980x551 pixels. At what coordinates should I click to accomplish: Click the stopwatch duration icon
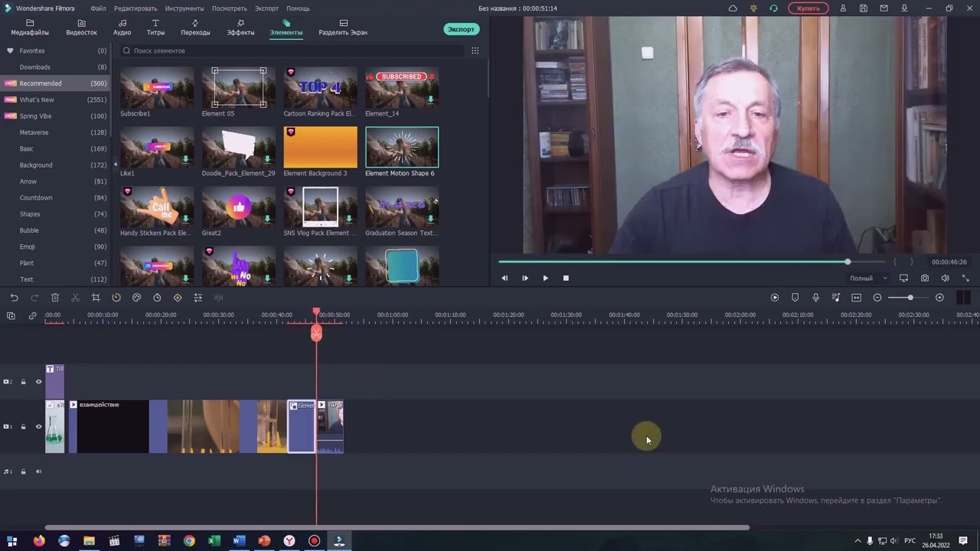pyautogui.click(x=157, y=298)
